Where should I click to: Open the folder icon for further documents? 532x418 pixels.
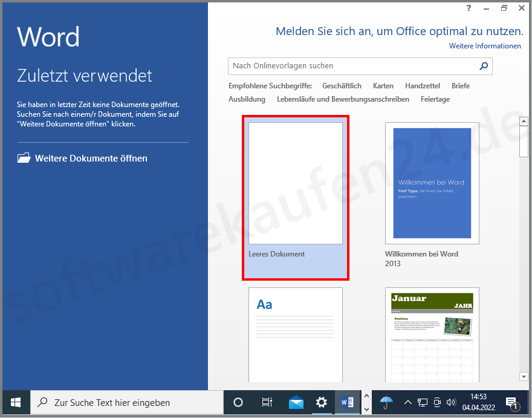click(x=24, y=158)
